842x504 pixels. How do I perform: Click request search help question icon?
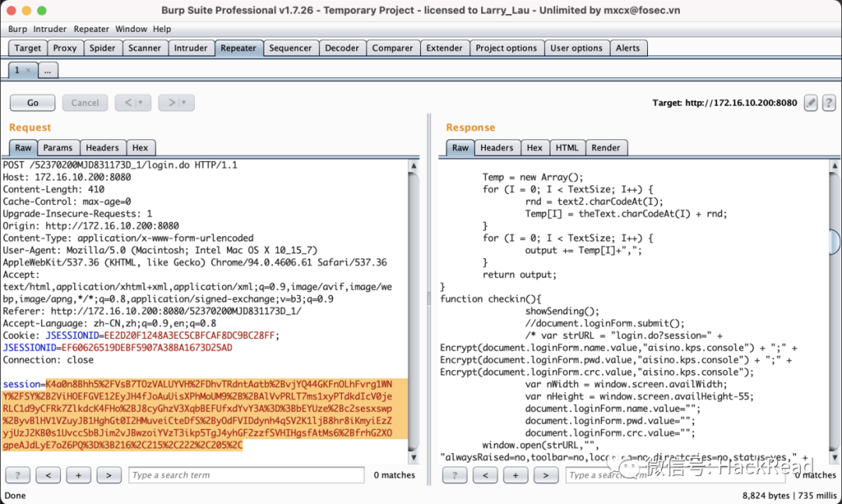click(18, 475)
